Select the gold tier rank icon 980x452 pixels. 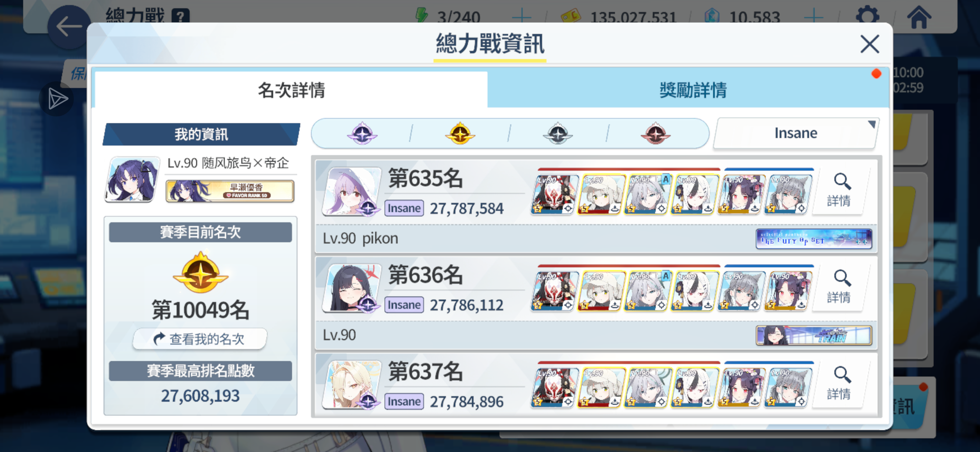460,133
